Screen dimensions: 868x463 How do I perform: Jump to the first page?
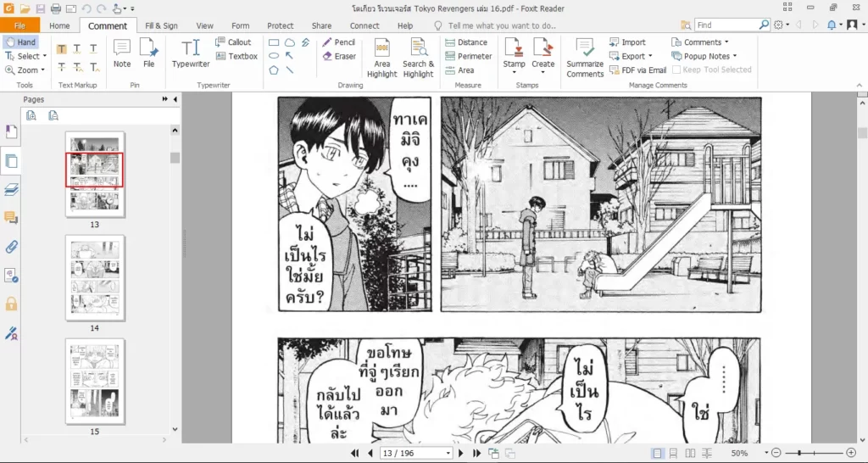click(355, 453)
